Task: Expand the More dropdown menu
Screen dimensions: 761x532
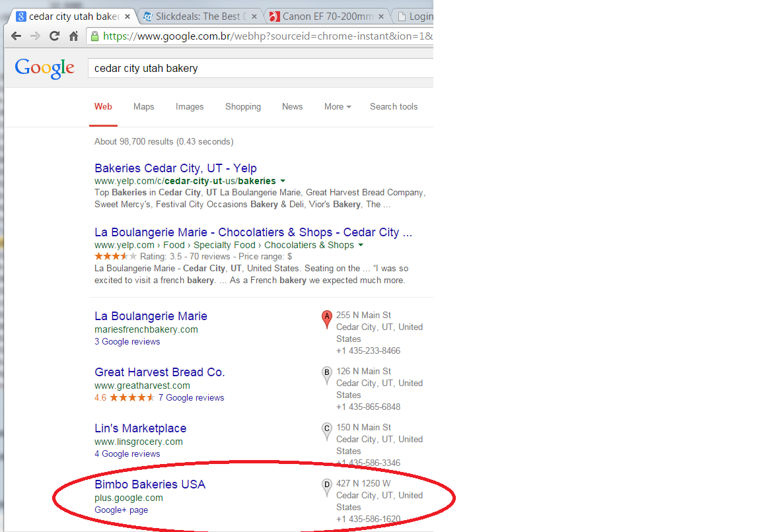Action: (338, 107)
